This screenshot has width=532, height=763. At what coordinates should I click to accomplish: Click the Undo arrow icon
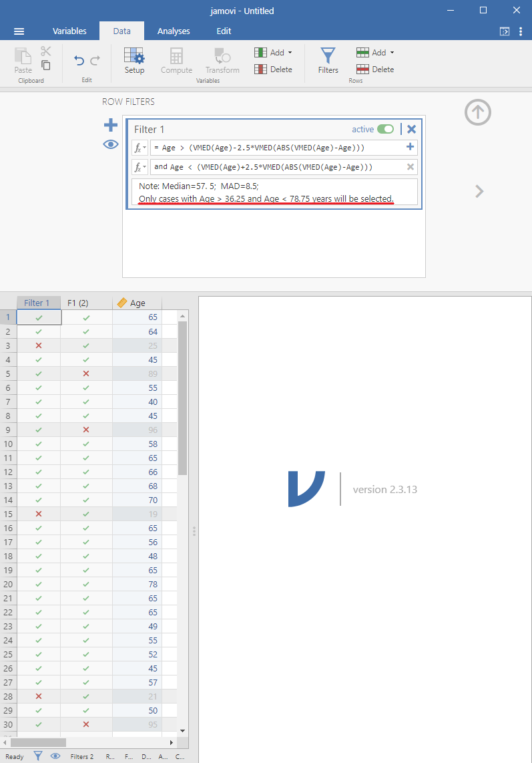click(79, 61)
